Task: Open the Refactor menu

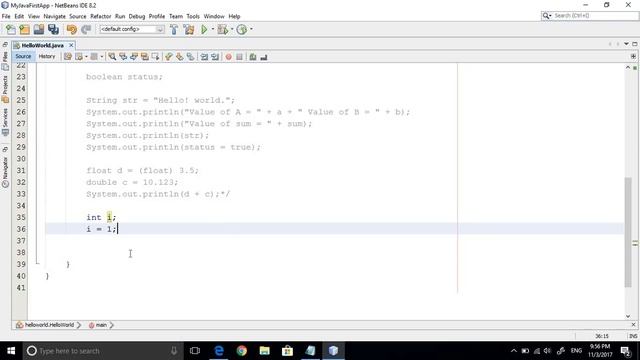Action: click(x=100, y=16)
